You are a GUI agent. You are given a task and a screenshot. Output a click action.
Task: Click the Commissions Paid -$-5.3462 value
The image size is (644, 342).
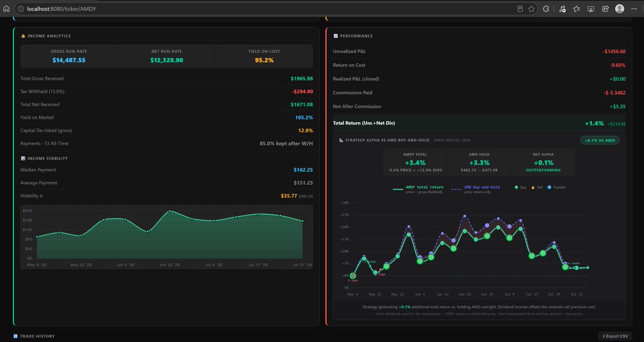[x=614, y=93]
